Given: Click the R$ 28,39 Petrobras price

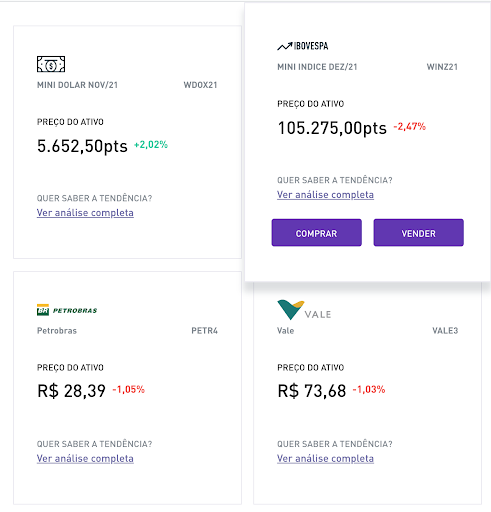Looking at the screenshot, I should click(71, 391).
